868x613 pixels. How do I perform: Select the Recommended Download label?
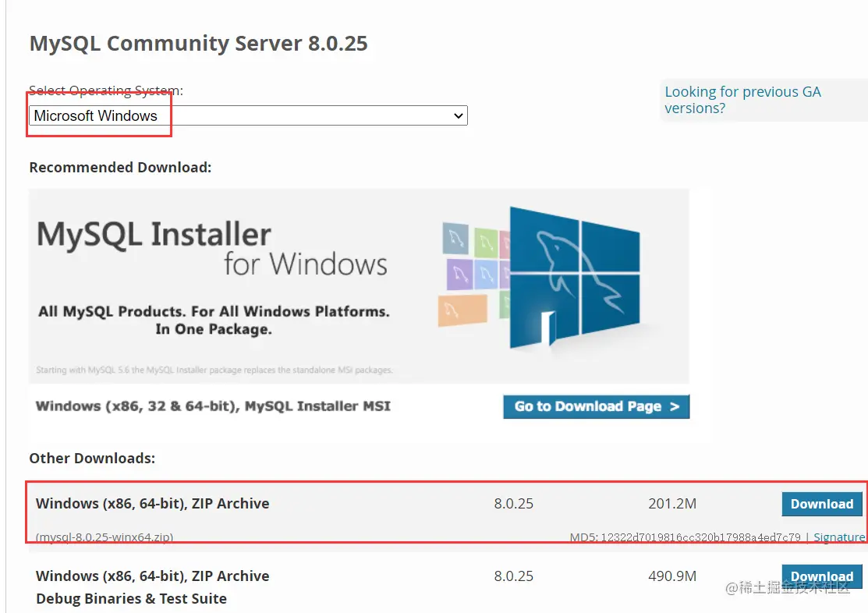click(120, 167)
